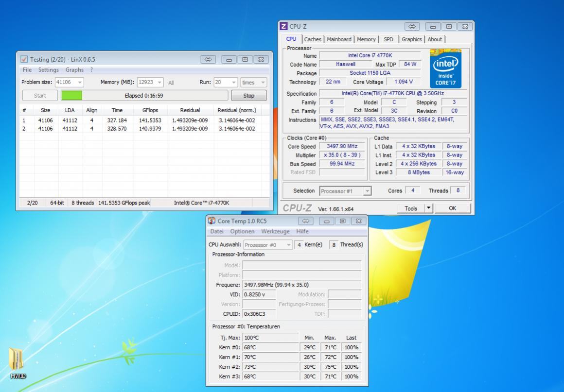Minimize the CPU-Z window
Viewport: 564px width, 392px height.
433,26
